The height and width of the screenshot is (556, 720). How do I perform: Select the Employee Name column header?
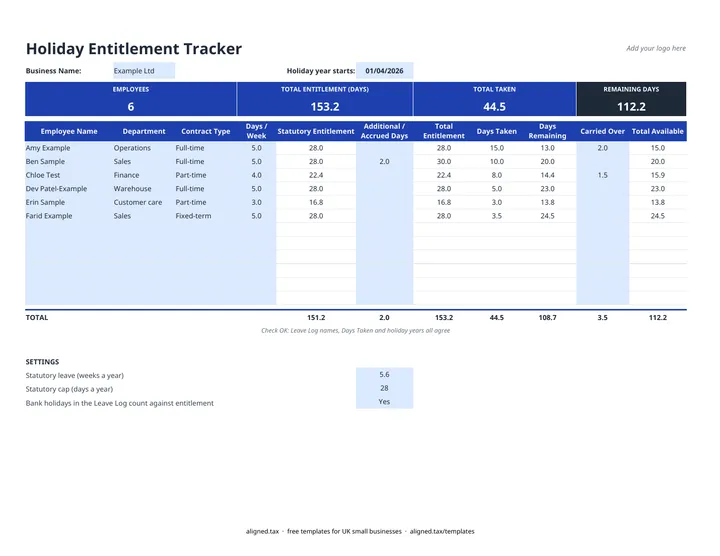click(x=69, y=131)
